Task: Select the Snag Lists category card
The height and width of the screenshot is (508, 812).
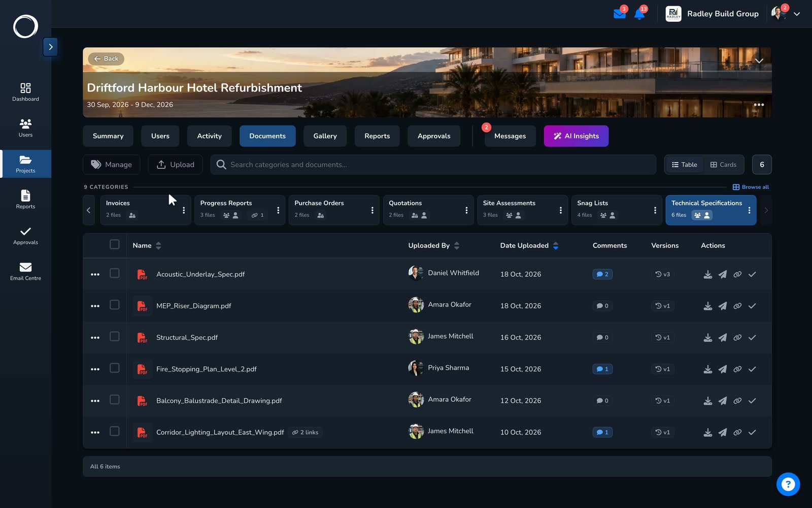Action: tap(616, 210)
